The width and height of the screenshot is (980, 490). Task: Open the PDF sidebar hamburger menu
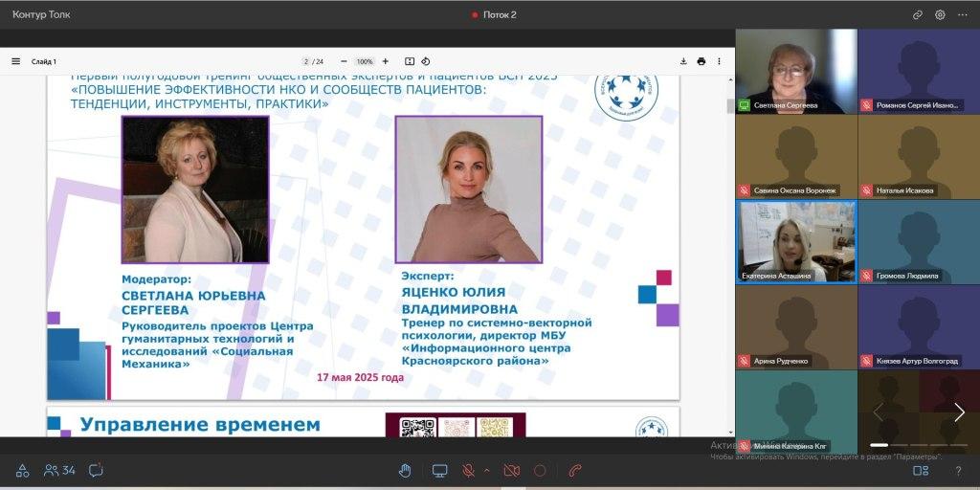pos(15,61)
